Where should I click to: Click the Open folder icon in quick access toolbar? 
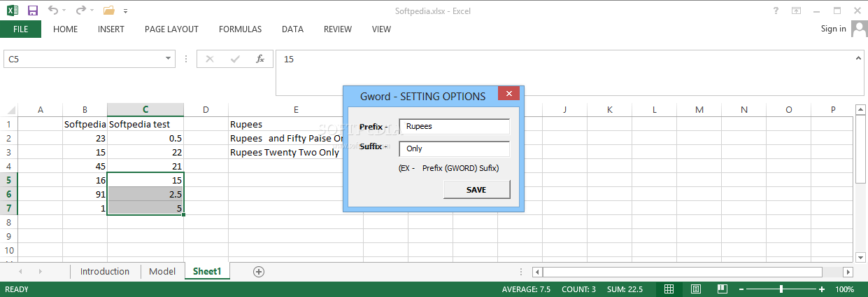click(x=108, y=11)
